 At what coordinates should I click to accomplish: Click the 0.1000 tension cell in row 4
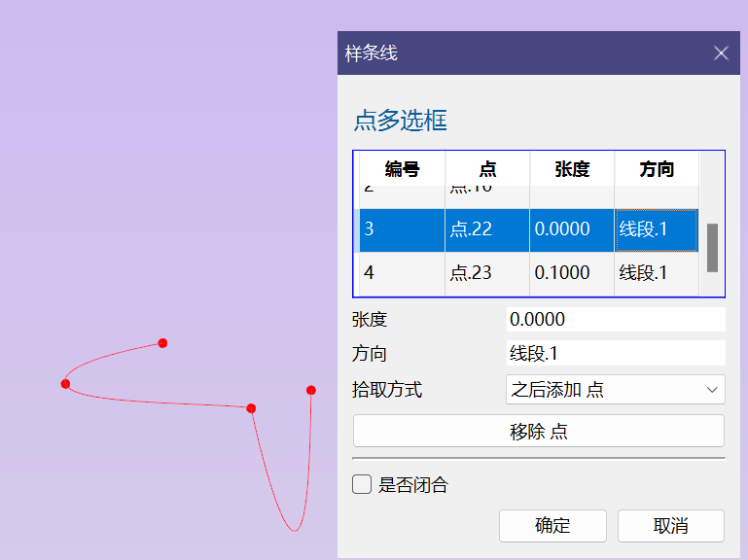pyautogui.click(x=571, y=273)
